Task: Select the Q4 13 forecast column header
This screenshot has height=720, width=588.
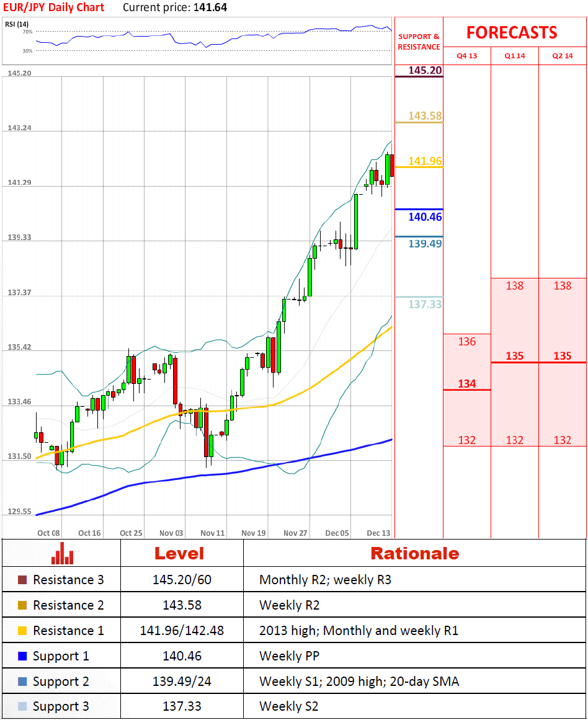Action: (x=466, y=56)
